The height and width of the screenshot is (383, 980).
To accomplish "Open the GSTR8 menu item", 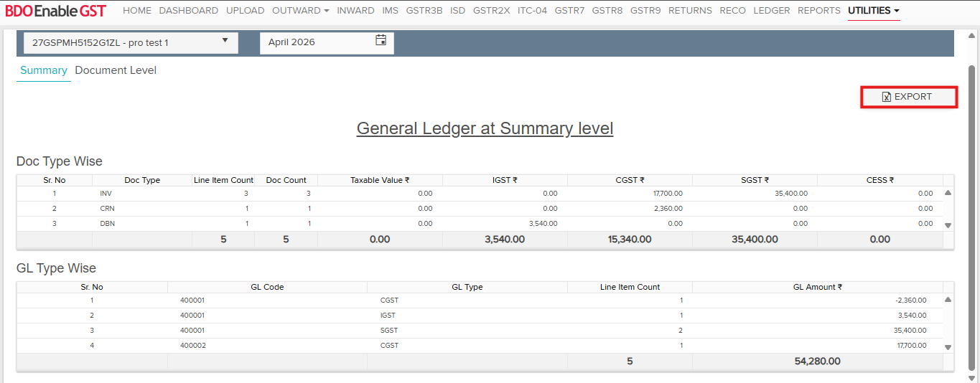I will point(607,11).
